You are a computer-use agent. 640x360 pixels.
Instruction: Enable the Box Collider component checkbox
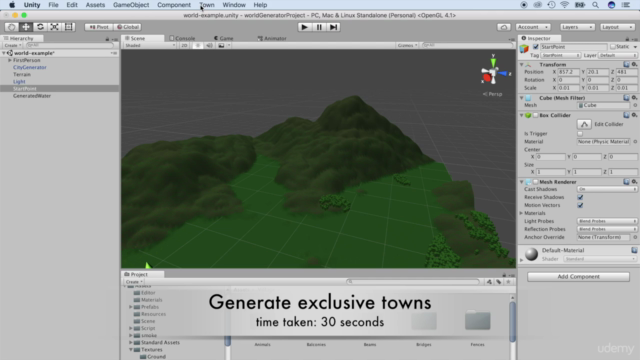coord(536,116)
